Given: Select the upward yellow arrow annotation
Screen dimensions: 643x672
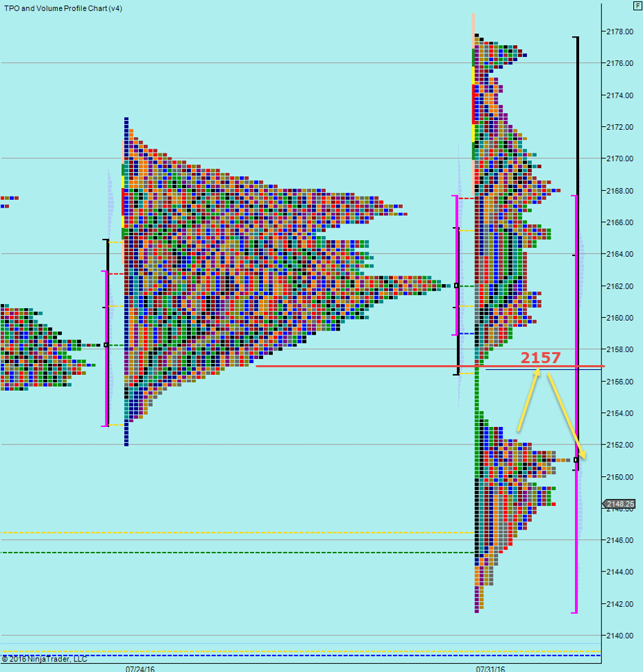Looking at the screenshot, I should [528, 401].
